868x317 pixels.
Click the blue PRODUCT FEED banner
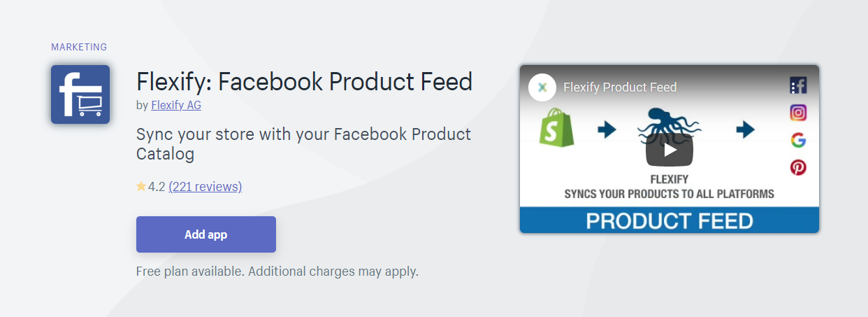click(669, 220)
